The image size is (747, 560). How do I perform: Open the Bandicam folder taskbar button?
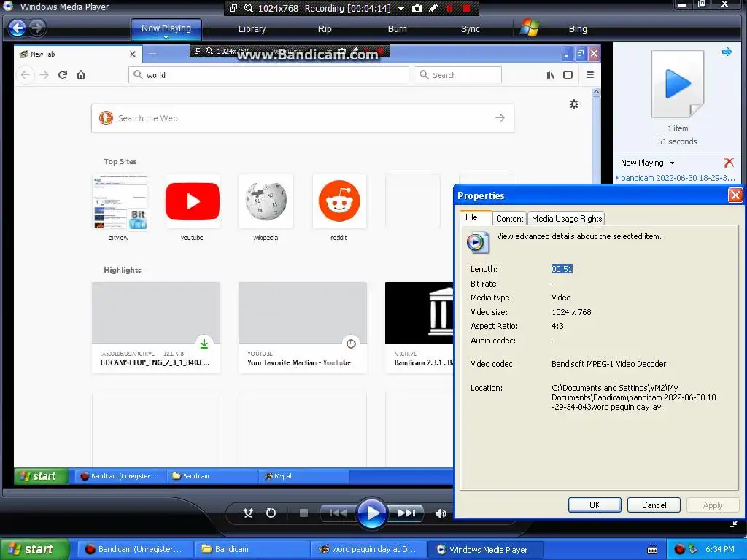click(252, 549)
